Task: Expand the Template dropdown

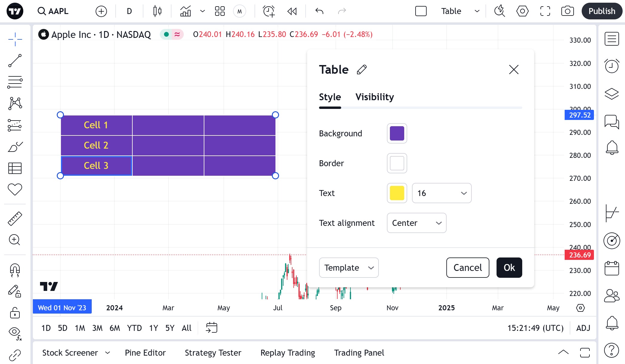Action: pos(349,268)
